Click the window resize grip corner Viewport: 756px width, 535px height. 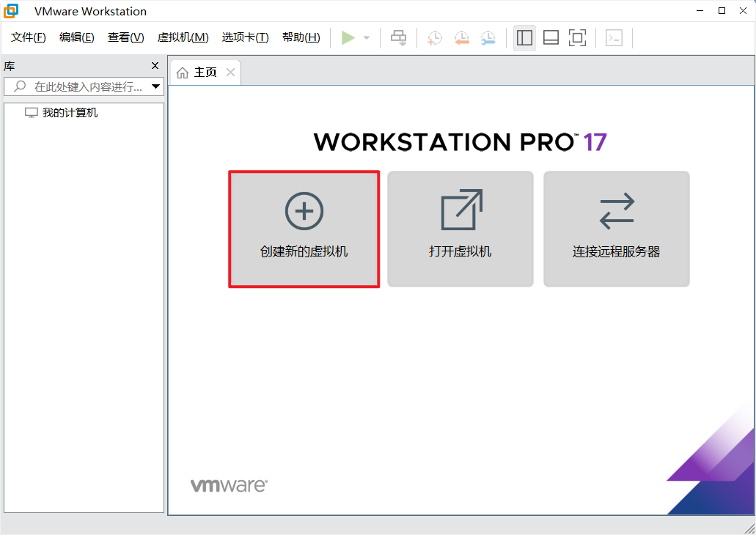click(x=749, y=528)
